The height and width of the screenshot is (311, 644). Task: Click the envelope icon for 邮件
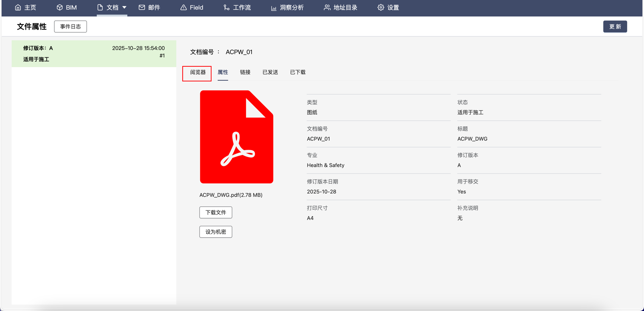tap(142, 7)
